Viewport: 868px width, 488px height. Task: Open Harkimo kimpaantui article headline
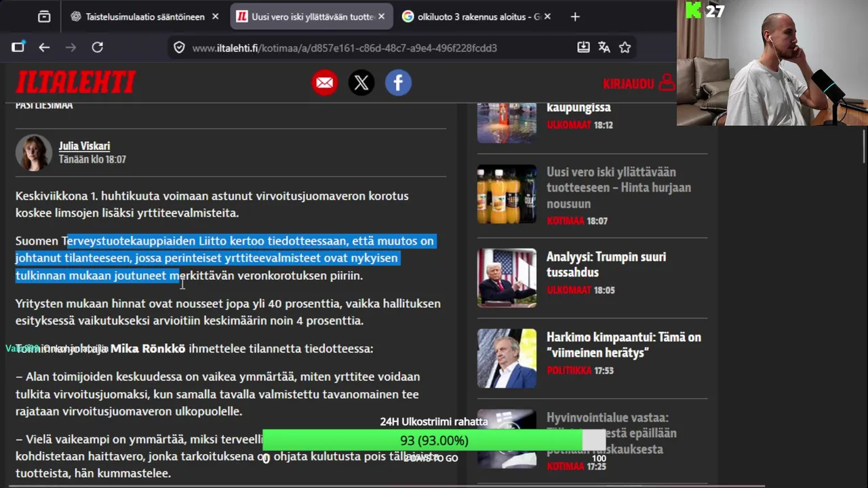click(x=624, y=344)
